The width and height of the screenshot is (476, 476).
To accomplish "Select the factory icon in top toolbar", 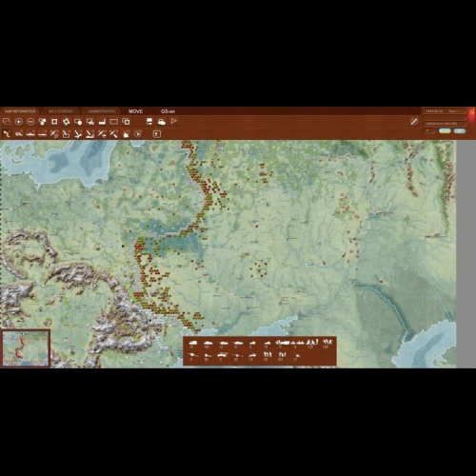I will (102, 122).
